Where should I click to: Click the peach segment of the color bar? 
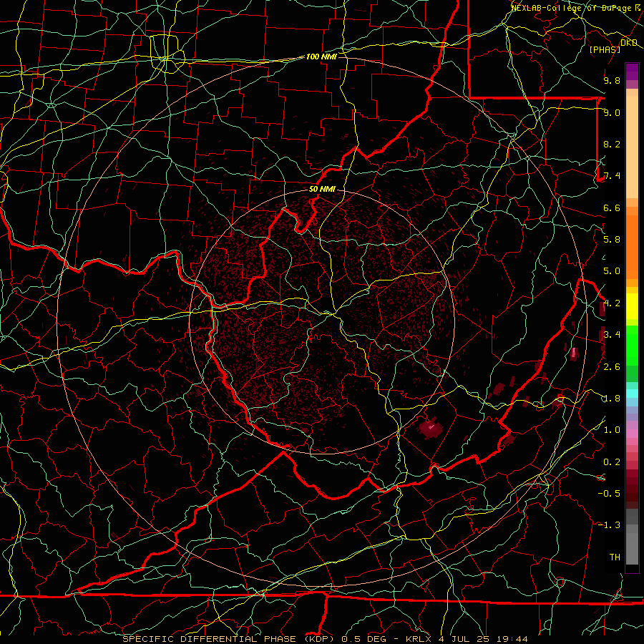coord(632,147)
